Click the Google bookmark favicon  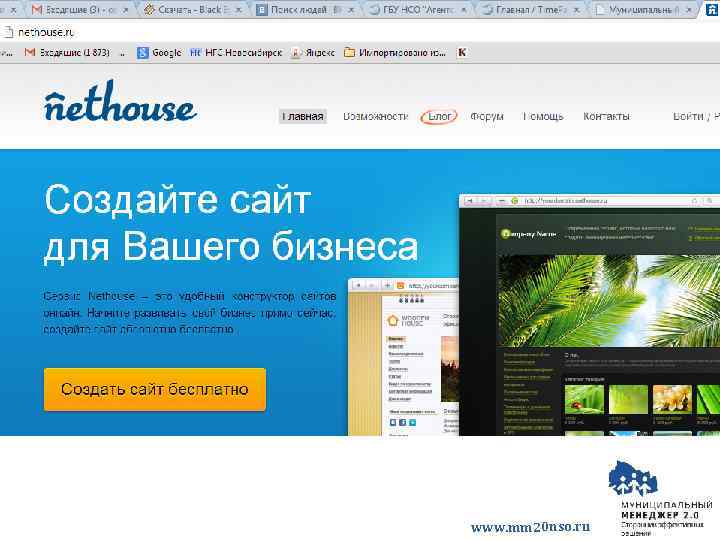tap(142, 53)
